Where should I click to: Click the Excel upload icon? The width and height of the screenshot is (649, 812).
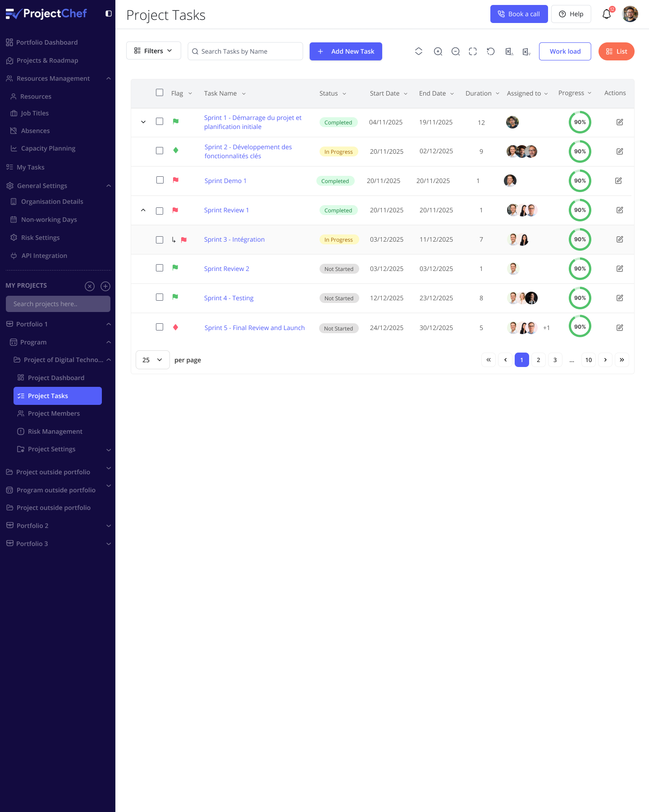tap(526, 52)
